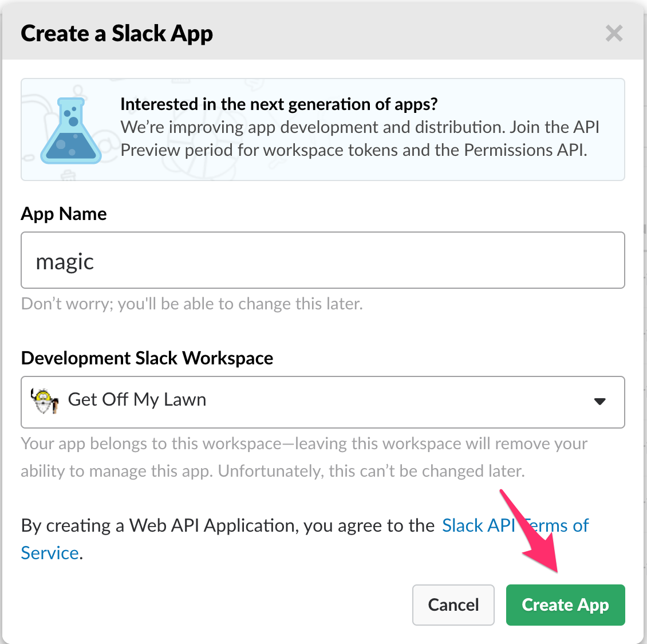Click inside the App Name field containing magic
Viewport: 647px width, 644px height.
[x=229, y=260]
